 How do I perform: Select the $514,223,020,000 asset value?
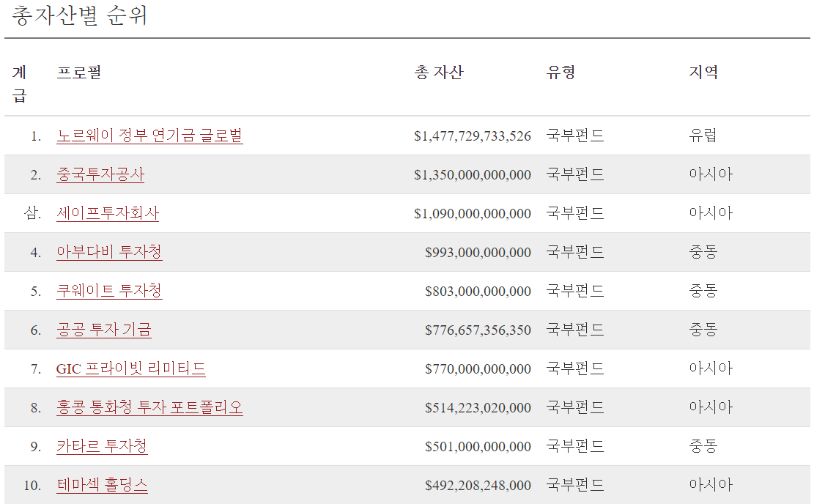[x=478, y=408]
